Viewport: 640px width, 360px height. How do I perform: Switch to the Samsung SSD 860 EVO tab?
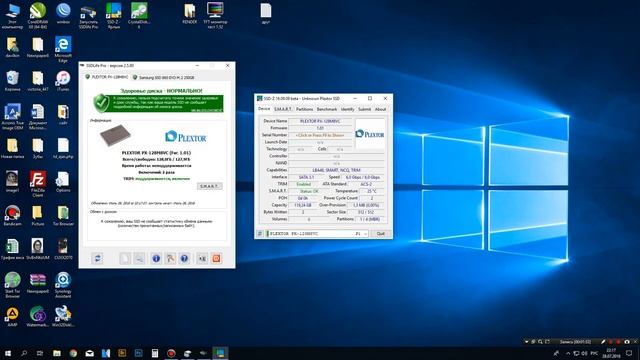164,77
